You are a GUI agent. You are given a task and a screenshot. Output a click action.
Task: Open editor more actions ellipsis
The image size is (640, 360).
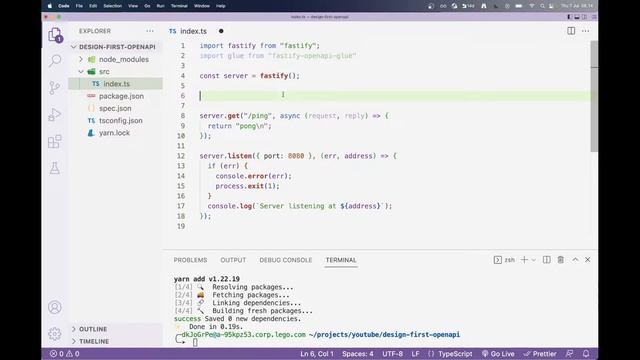pyautogui.click(x=585, y=31)
